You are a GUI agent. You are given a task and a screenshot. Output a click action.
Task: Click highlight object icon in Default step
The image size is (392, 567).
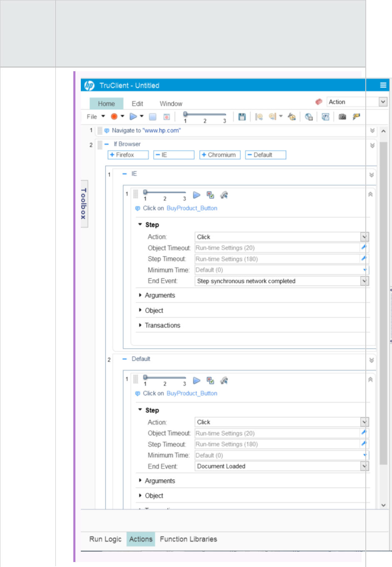[224, 380]
